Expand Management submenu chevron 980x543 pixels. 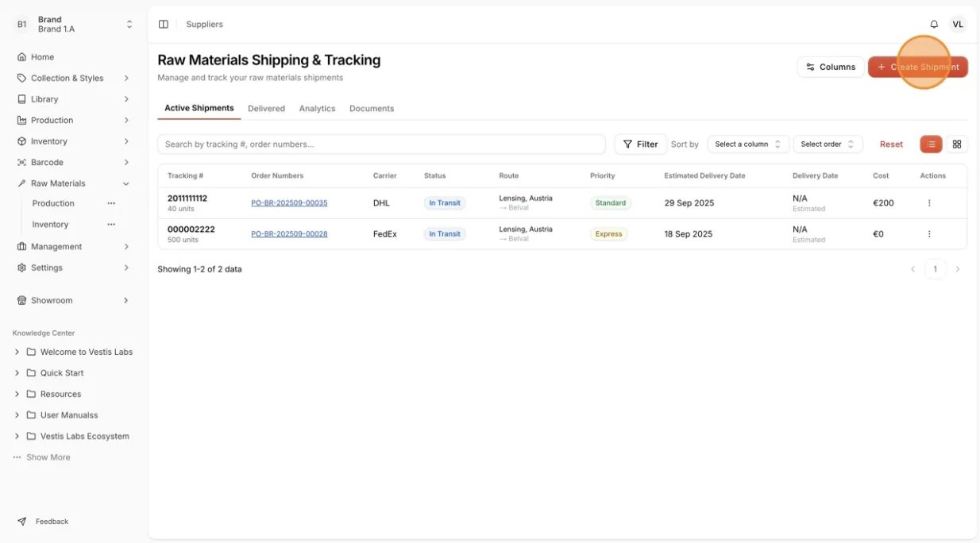[x=126, y=246]
